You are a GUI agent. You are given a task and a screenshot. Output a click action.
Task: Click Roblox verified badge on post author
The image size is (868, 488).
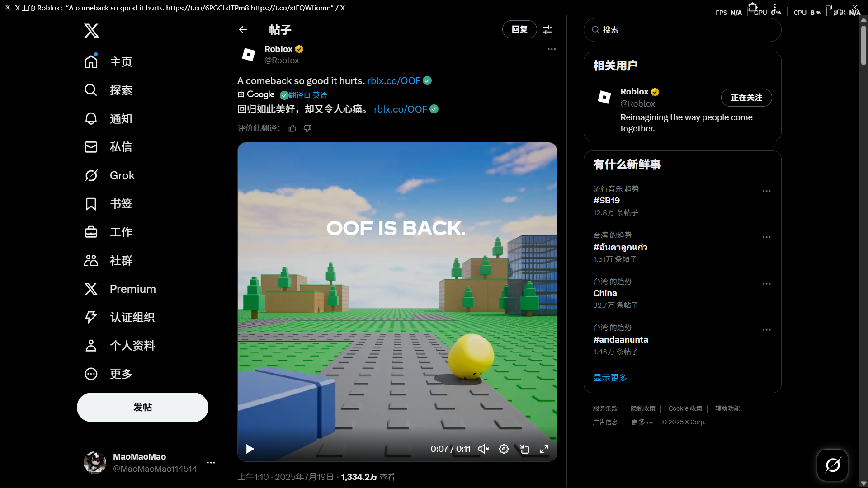coord(299,49)
